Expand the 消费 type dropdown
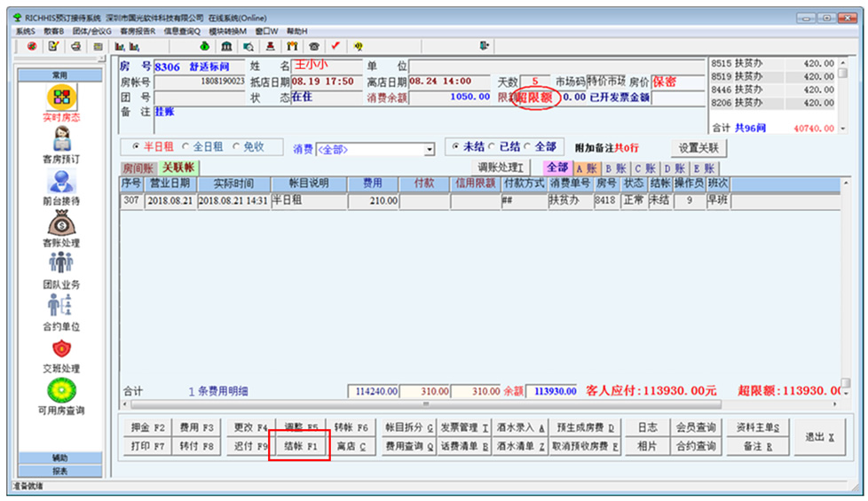The image size is (868, 501). (x=430, y=150)
